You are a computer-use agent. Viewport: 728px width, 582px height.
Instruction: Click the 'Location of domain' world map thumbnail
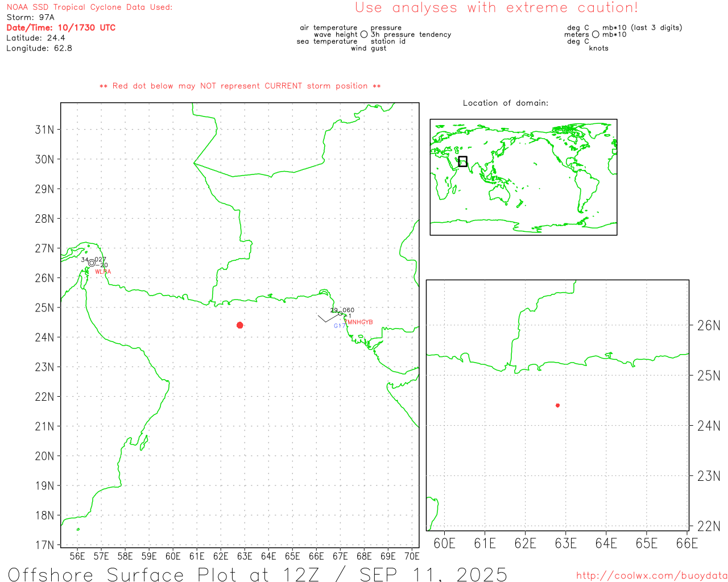(523, 177)
